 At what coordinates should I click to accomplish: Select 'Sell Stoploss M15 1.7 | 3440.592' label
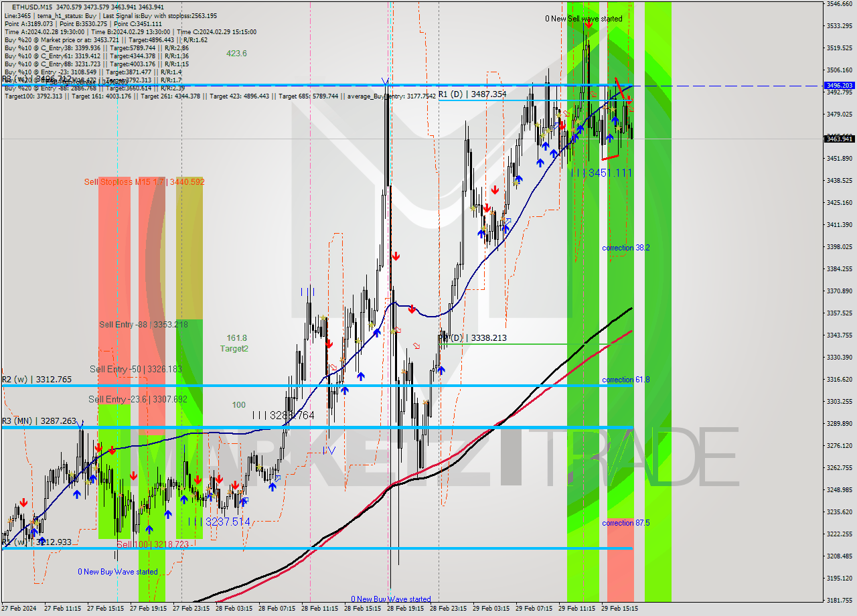click(x=144, y=181)
